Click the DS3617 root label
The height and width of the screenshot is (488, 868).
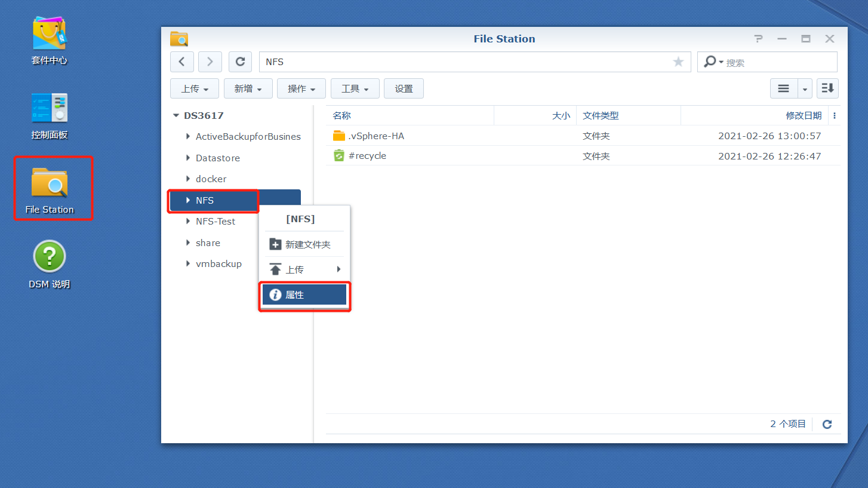tap(204, 116)
